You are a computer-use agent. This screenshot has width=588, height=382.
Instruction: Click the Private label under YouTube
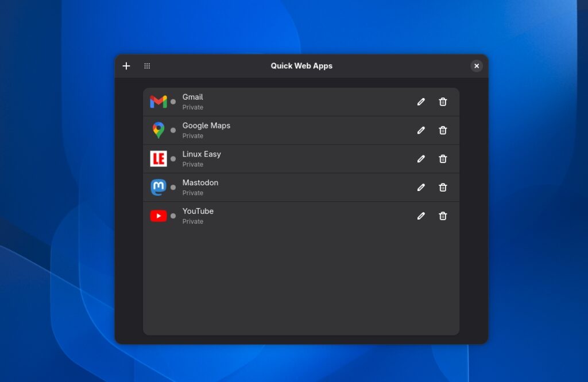[193, 221]
